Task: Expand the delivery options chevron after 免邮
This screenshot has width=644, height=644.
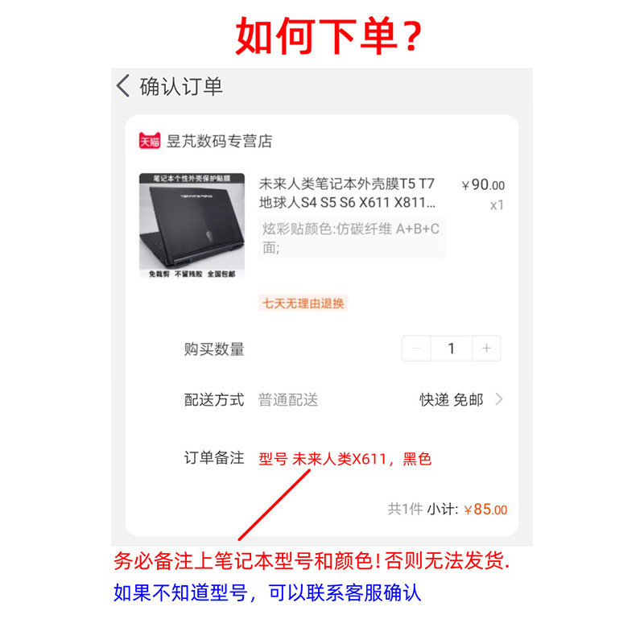Action: tap(499, 399)
